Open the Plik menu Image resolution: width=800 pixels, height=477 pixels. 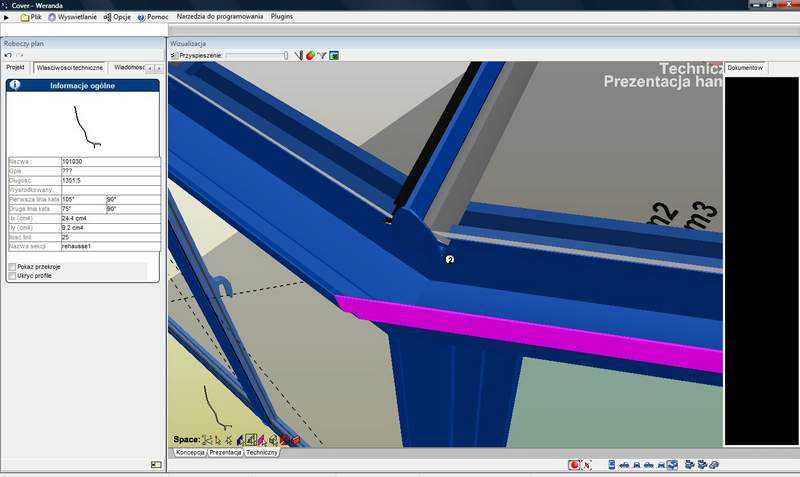pos(35,17)
